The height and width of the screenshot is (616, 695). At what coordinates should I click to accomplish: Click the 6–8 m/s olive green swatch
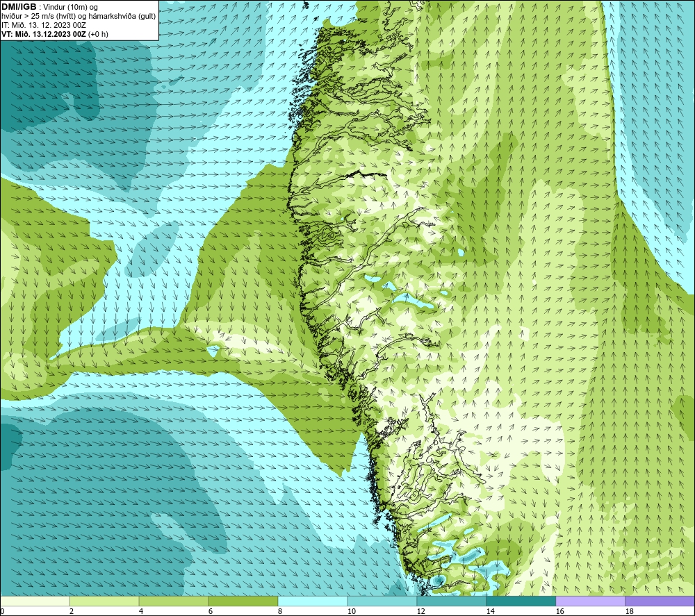coord(243,601)
